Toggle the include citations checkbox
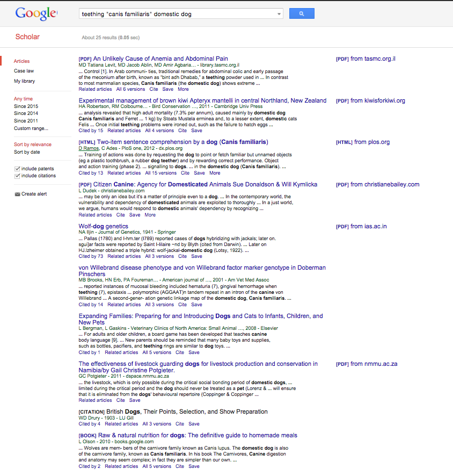This screenshot has height=476, width=453. [x=17, y=176]
